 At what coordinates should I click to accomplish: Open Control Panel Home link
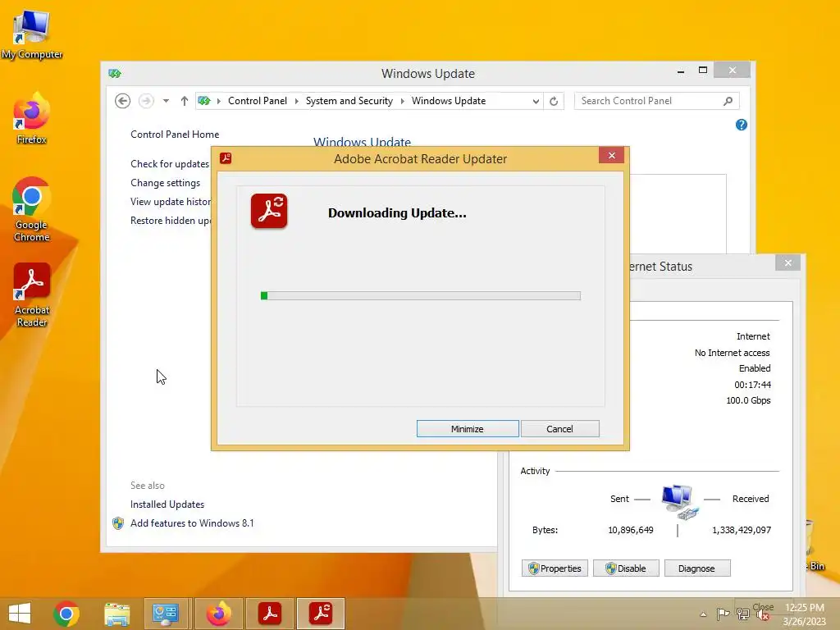[175, 135]
